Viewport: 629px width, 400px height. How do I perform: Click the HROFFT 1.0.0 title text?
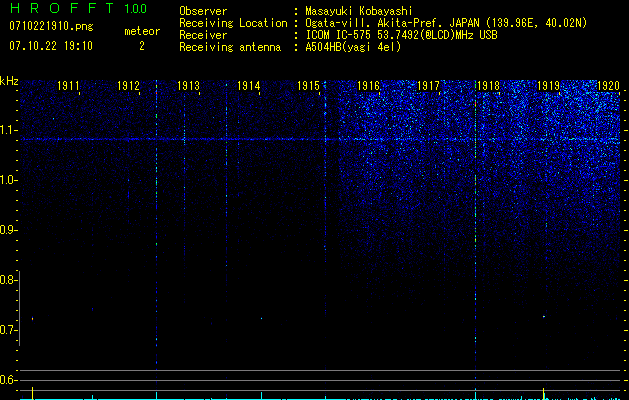pyautogui.click(x=78, y=8)
